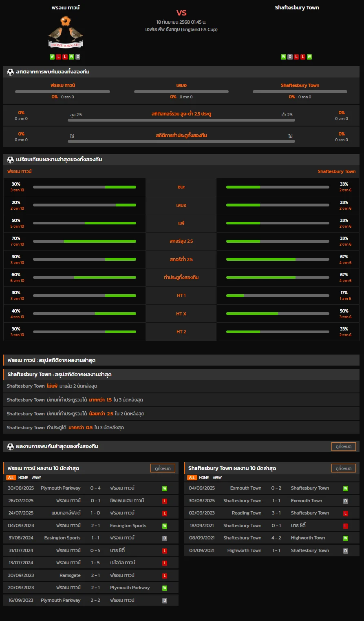Viewport: 364px width, 621px height.
Task: Click W badge in Frome's 30/08/2025 Plymouth Parkway row
Action: tap(165, 488)
